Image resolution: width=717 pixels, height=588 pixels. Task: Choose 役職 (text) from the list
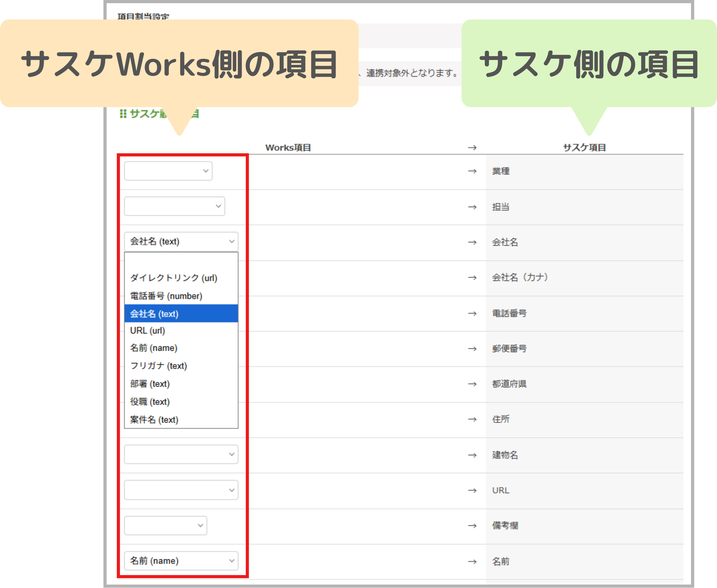[x=181, y=402]
